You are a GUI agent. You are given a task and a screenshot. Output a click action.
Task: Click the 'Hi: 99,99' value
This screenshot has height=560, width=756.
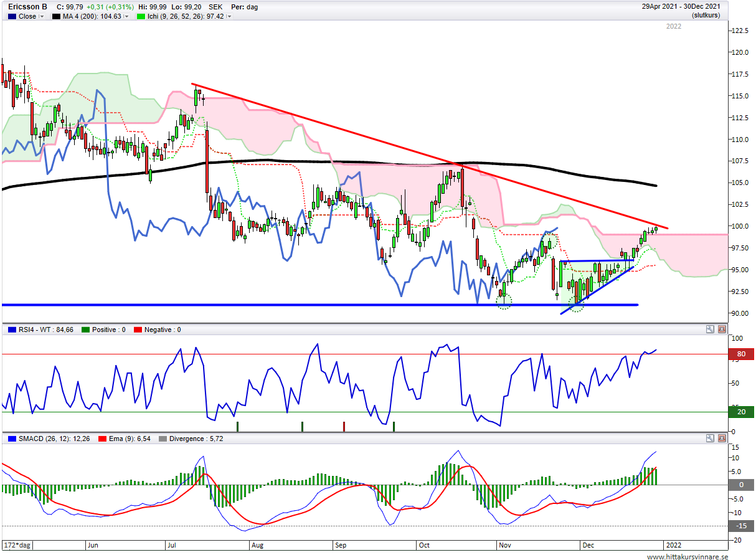click(153, 7)
